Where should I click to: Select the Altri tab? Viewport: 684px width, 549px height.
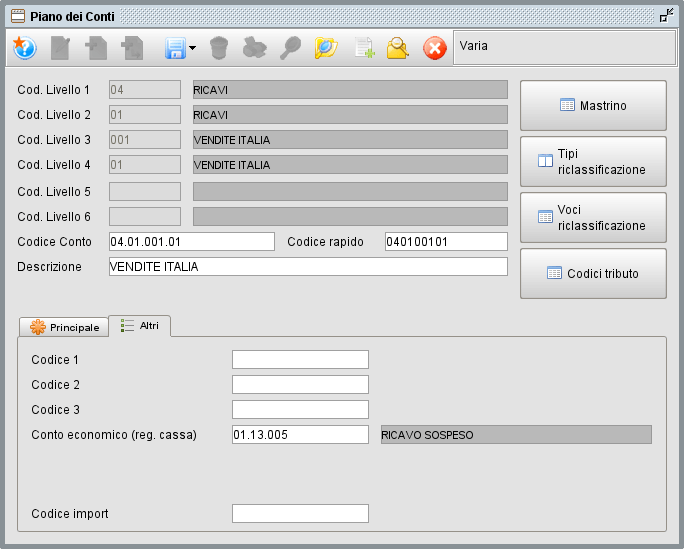click(x=140, y=326)
